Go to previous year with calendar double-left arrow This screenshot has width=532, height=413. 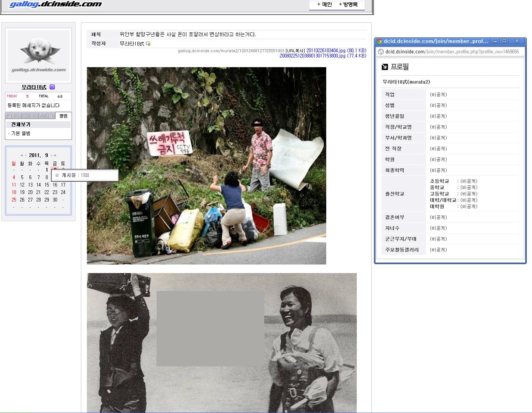(22, 155)
